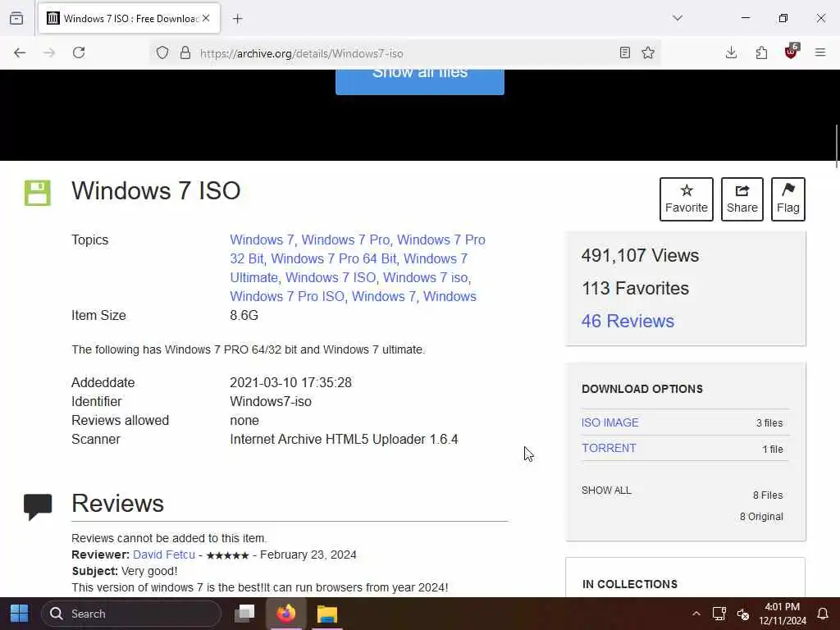Open the display/network tray icon
Screen dimensions: 840x630
click(x=719, y=614)
